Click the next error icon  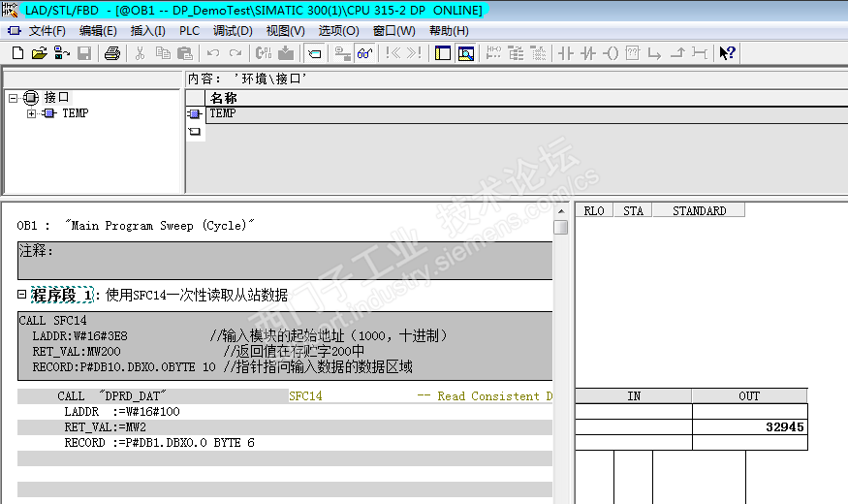414,53
